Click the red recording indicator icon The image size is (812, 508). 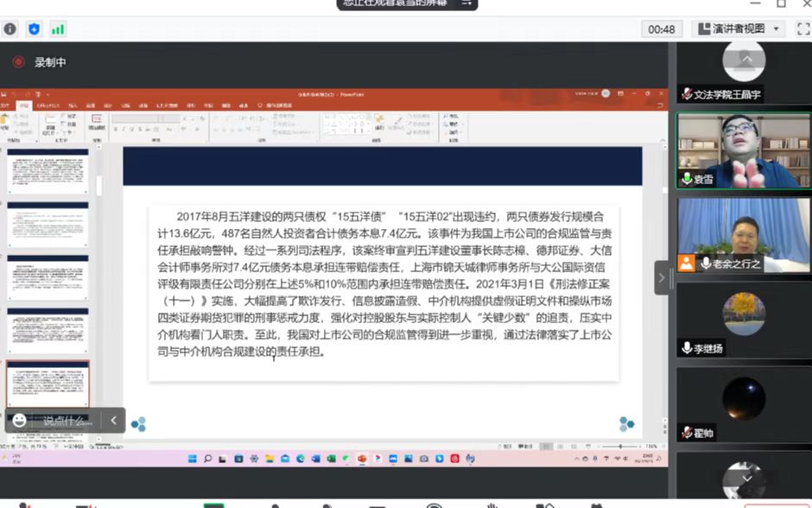click(x=18, y=62)
